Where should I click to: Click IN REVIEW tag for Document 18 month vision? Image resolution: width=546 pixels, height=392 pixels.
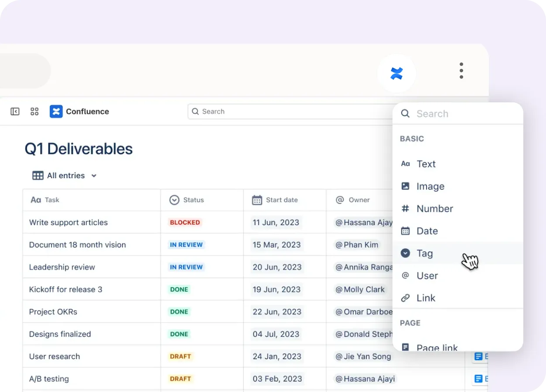[186, 245]
